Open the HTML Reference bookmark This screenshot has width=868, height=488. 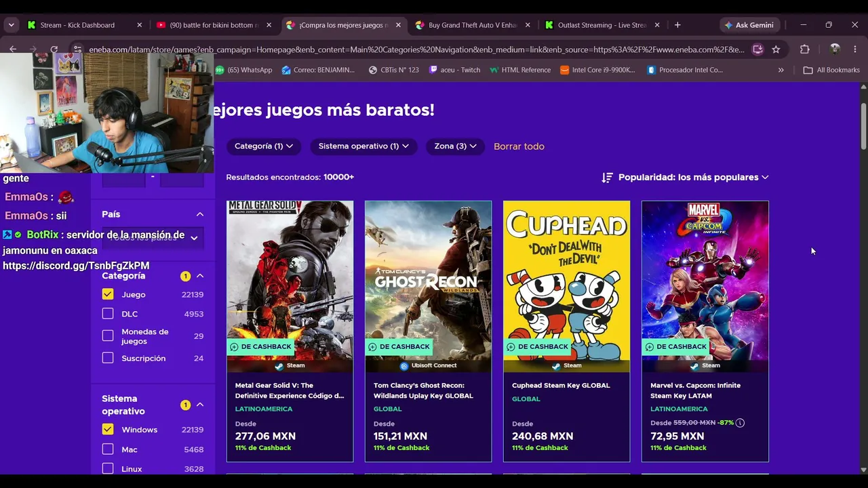[520, 70]
